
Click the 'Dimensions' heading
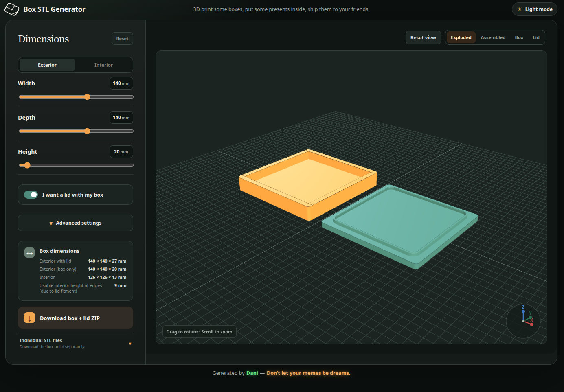point(44,39)
